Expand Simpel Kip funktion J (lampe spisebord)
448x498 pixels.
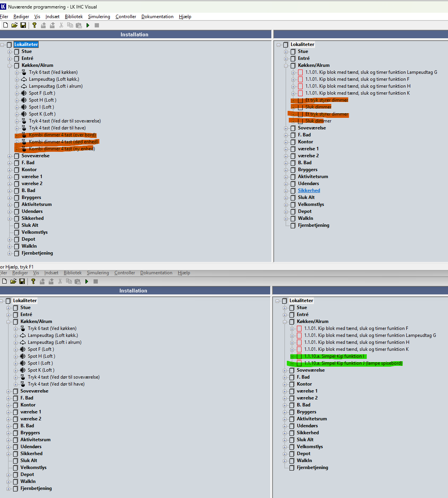292,363
